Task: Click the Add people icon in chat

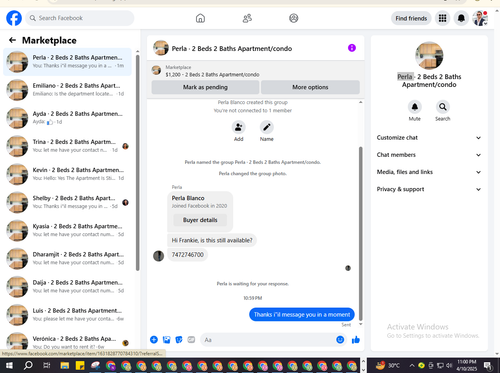Action: click(x=239, y=127)
